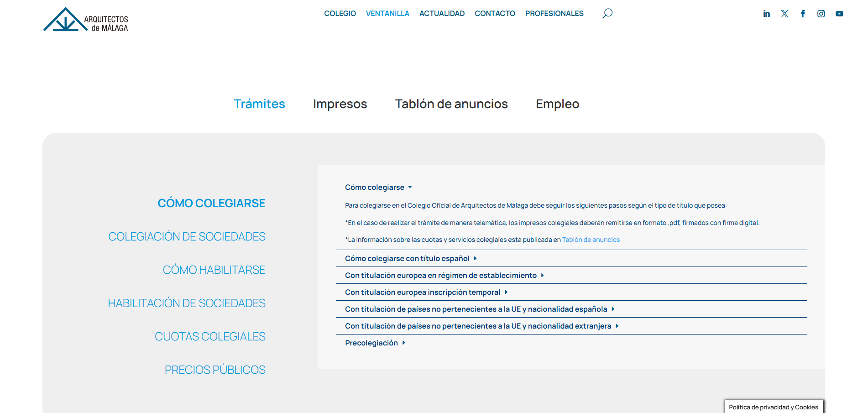The width and height of the screenshot is (868, 413).
Task: Open the Facebook page icon
Action: click(803, 14)
